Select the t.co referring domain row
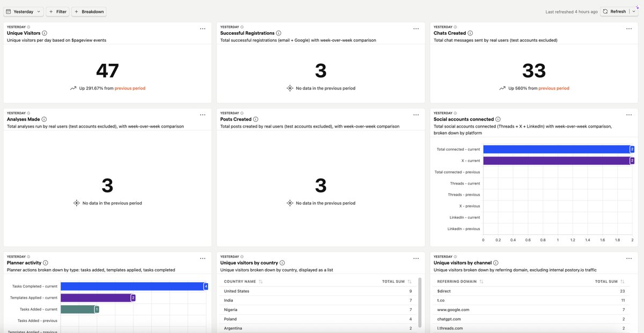 click(x=531, y=300)
